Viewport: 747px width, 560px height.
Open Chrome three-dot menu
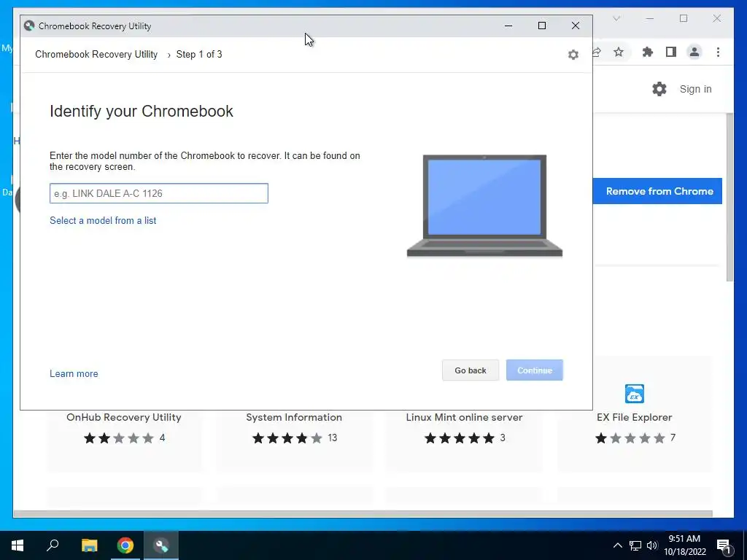[718, 52]
